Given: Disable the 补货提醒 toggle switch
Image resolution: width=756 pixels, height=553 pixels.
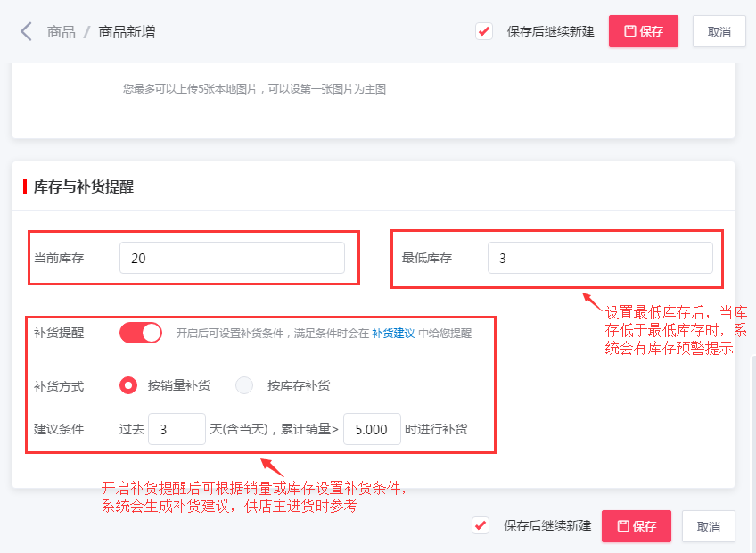Looking at the screenshot, I should tap(140, 332).
